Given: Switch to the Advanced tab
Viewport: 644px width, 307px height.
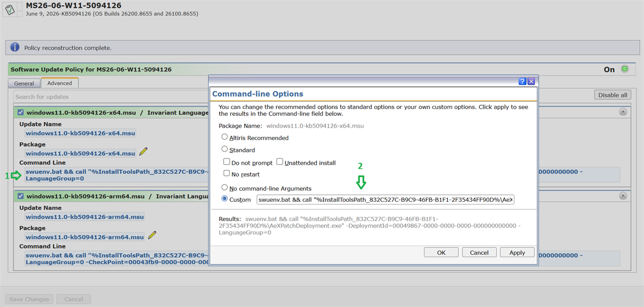Looking at the screenshot, I should click(60, 83).
